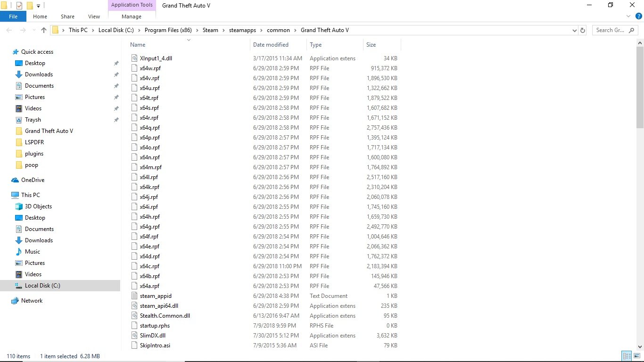
Task: Open pinned Videos under Quick access
Action: coord(33,108)
